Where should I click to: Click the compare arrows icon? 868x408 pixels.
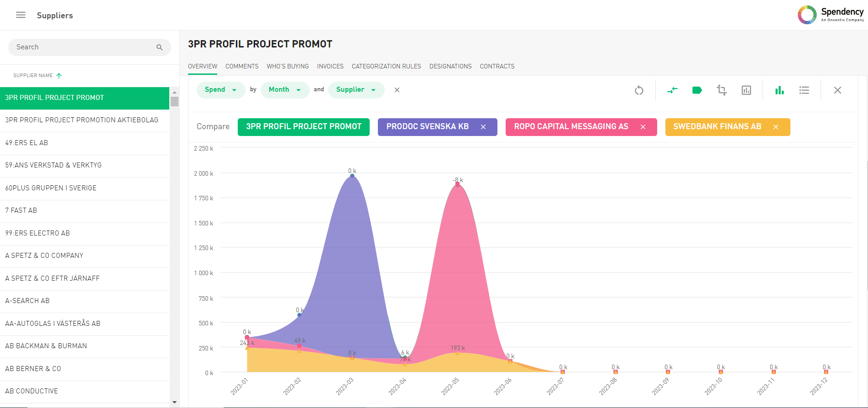click(x=672, y=90)
